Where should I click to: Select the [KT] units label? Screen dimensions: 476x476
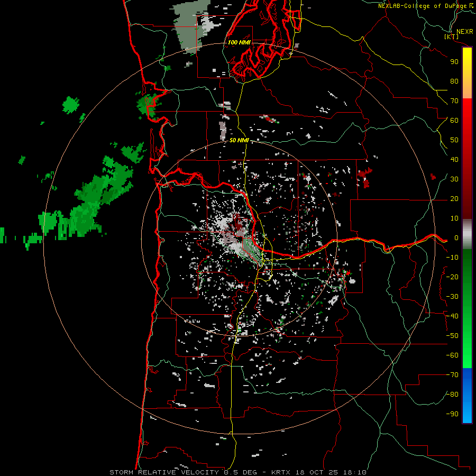[452, 37]
